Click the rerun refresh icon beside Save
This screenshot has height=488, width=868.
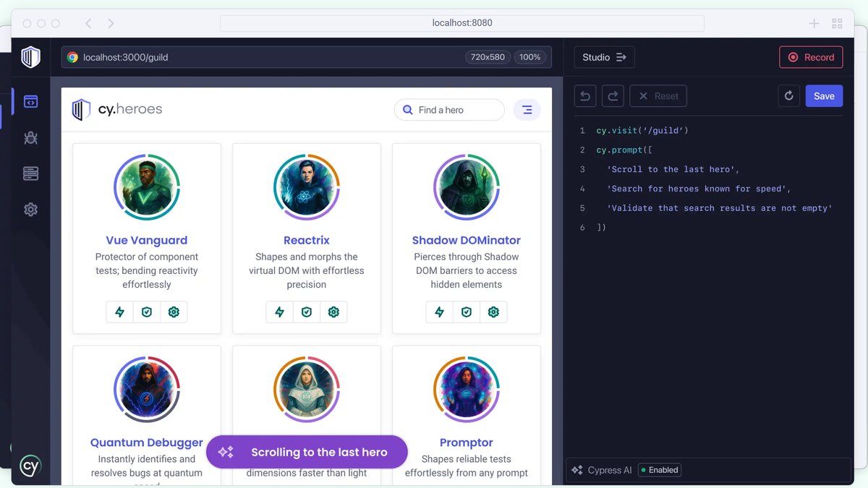(788, 96)
